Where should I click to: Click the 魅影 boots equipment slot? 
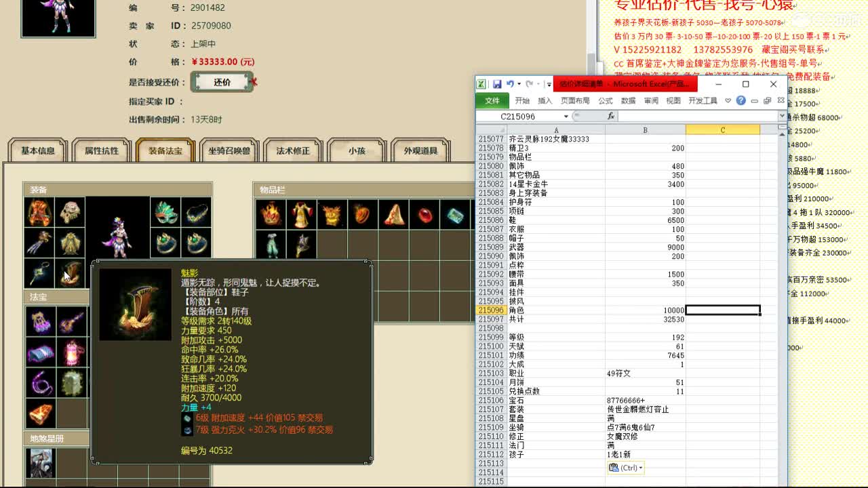click(x=71, y=274)
